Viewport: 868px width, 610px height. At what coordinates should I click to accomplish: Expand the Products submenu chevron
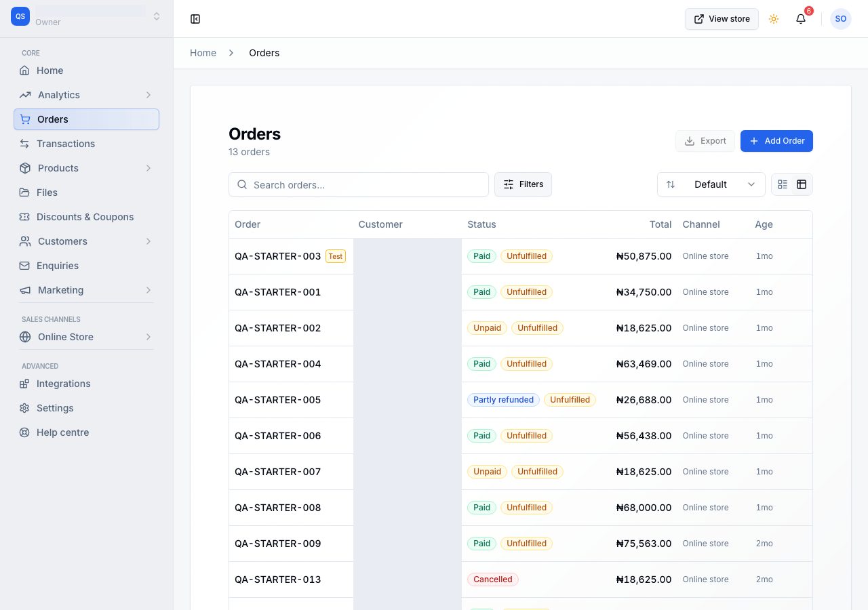tap(148, 168)
